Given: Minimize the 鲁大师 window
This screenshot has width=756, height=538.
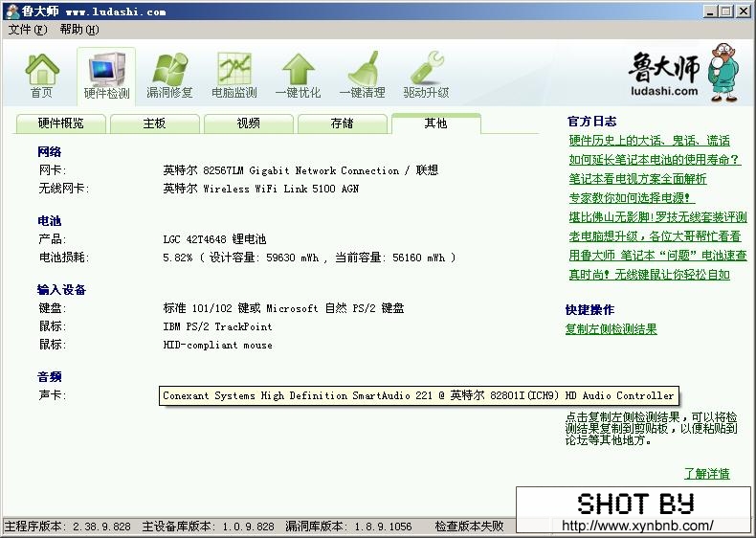Looking at the screenshot, I should [x=709, y=11].
